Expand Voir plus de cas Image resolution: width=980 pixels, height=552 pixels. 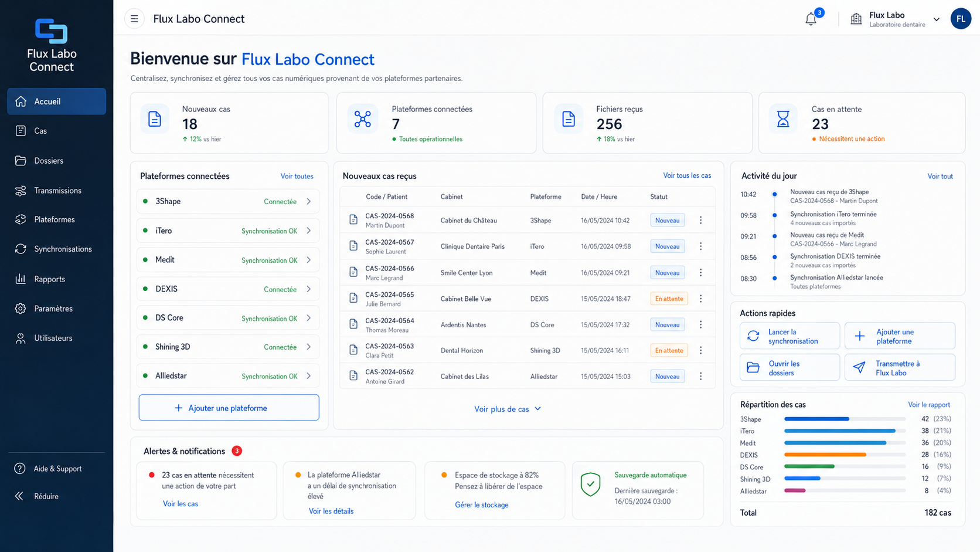508,409
